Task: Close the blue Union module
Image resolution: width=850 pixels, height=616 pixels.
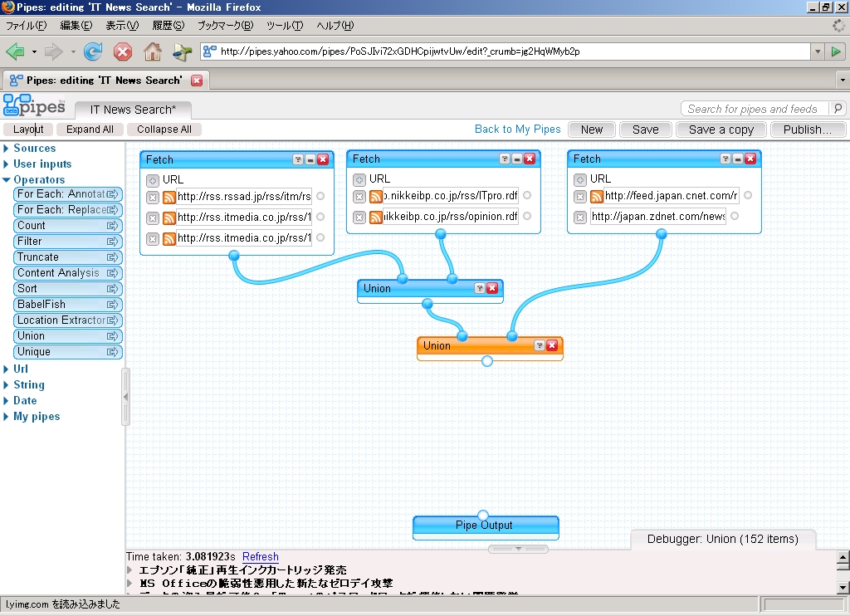Action: click(x=492, y=288)
